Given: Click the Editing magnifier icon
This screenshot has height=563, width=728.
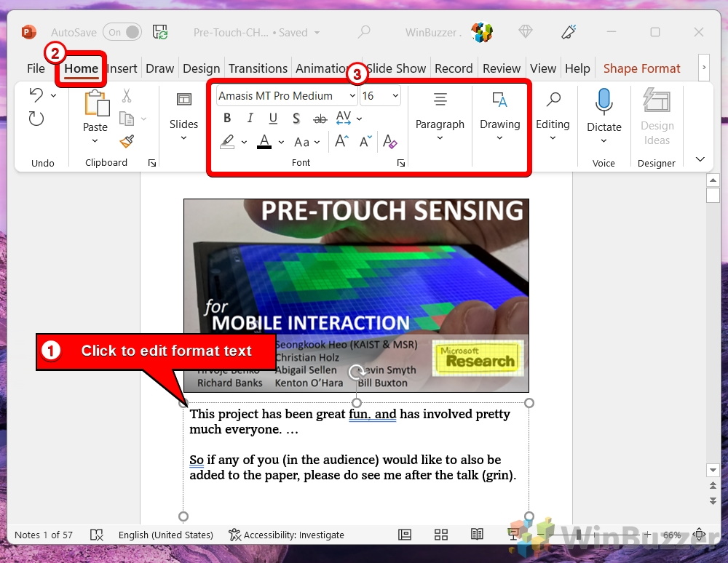Looking at the screenshot, I should point(553,99).
